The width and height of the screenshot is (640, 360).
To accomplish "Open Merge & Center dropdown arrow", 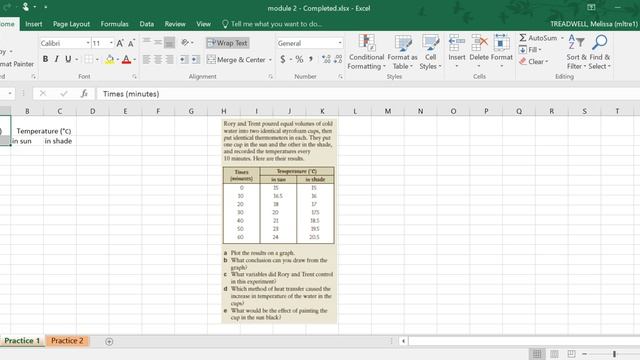I will pyautogui.click(x=270, y=60).
